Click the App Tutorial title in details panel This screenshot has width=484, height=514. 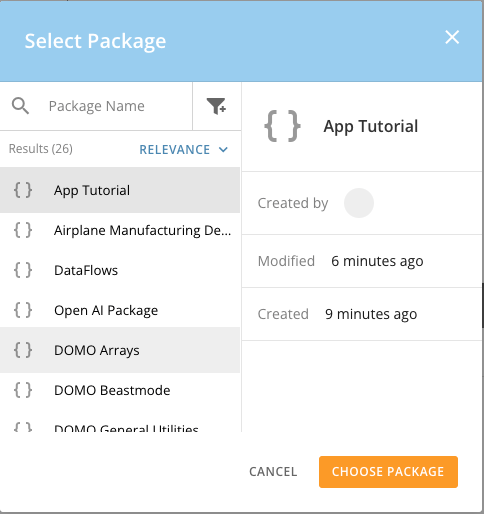[x=371, y=127]
